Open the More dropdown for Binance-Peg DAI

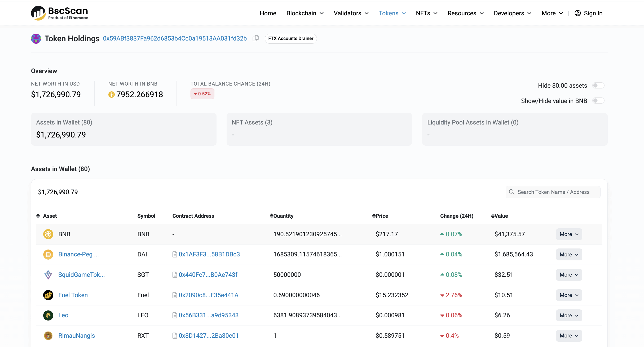click(569, 255)
